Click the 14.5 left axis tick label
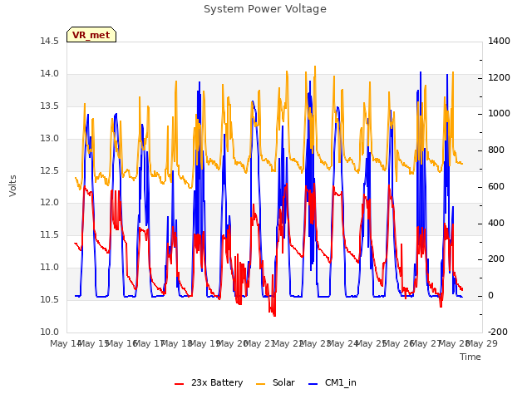This screenshot has width=532, height=399. [x=49, y=41]
